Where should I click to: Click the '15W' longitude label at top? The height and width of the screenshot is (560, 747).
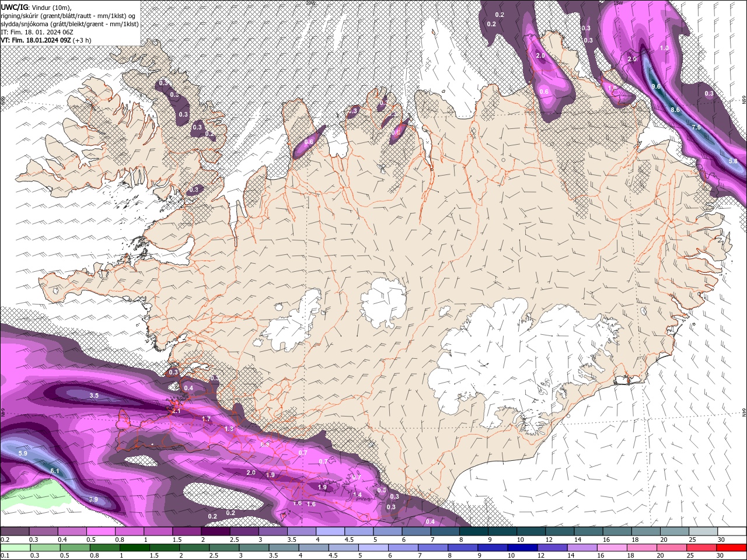[619, 2]
